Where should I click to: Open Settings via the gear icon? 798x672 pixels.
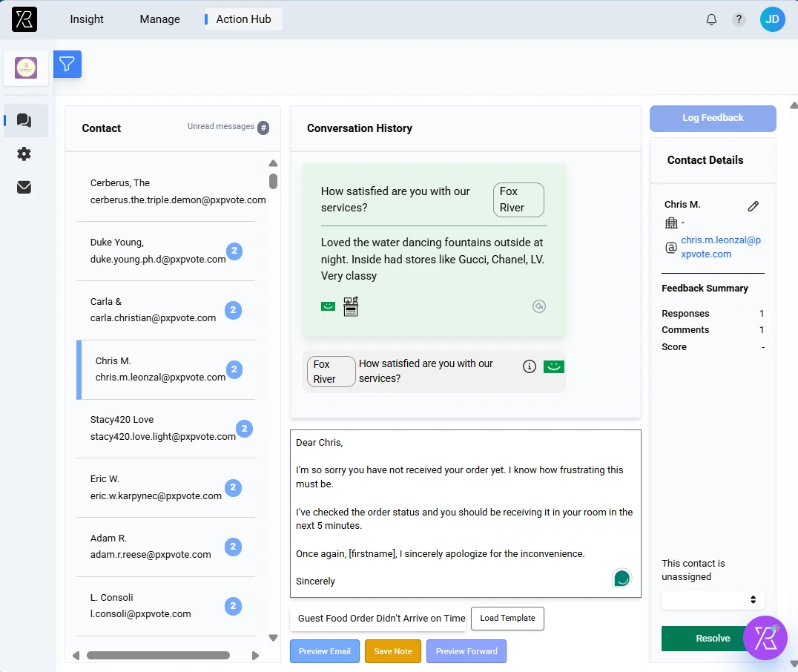pos(24,154)
